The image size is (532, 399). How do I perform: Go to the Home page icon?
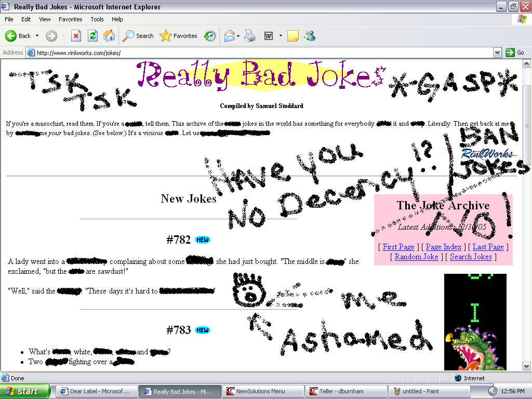click(x=109, y=36)
